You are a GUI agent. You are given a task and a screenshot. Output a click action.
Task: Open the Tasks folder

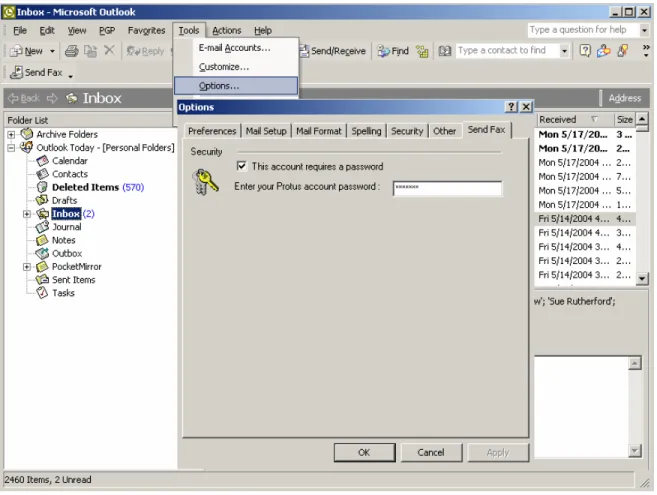click(x=63, y=293)
